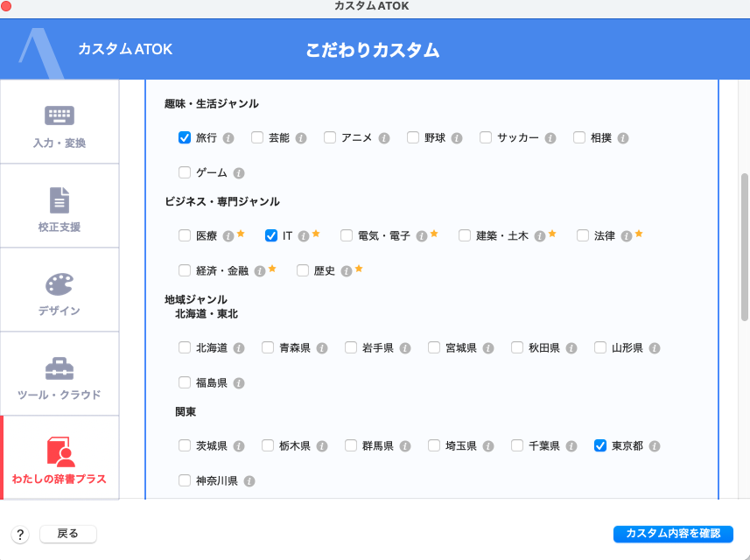750x560 pixels.
Task: Click カスタム内容を確認 button
Action: [x=673, y=534]
